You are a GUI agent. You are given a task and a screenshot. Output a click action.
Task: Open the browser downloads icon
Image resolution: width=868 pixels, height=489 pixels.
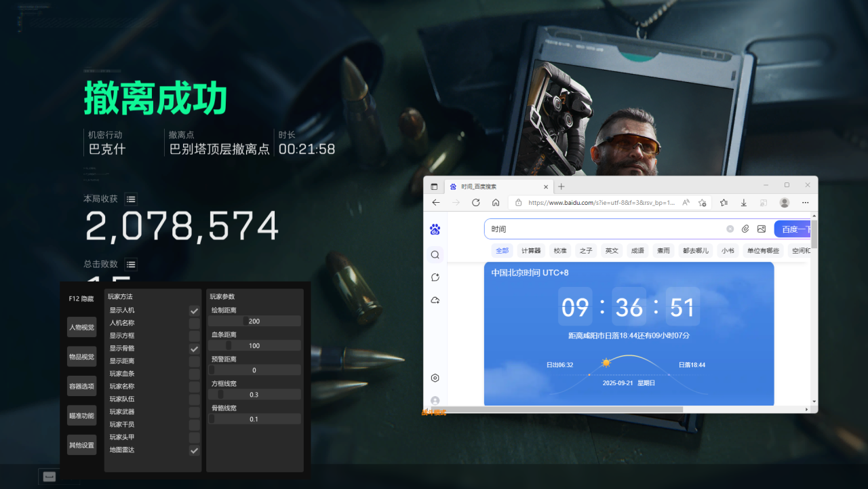point(744,203)
